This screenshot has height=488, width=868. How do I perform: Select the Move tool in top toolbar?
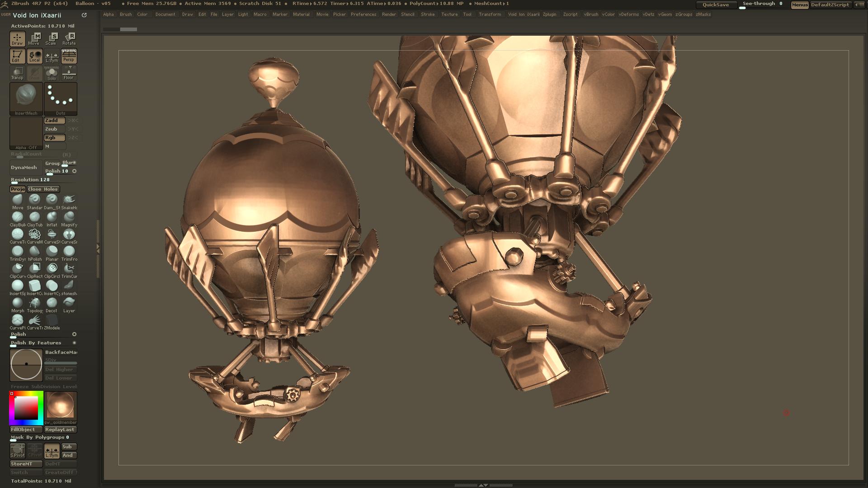point(34,40)
